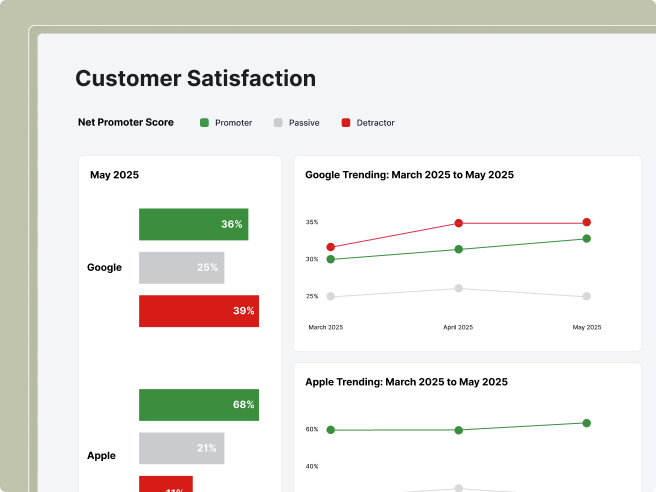
Task: Click the gray Passive legend swatch
Action: pos(278,123)
